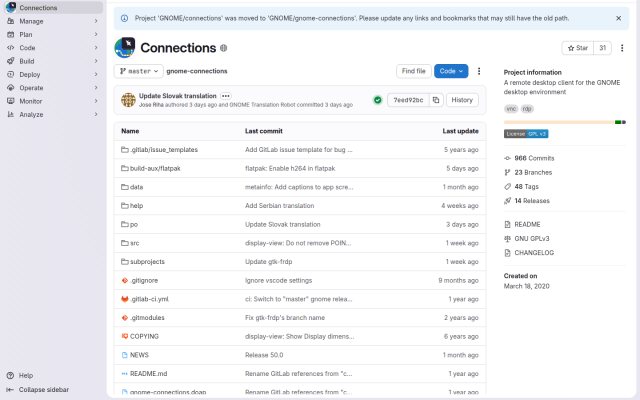Click the commit author avatar

[x=128, y=100]
